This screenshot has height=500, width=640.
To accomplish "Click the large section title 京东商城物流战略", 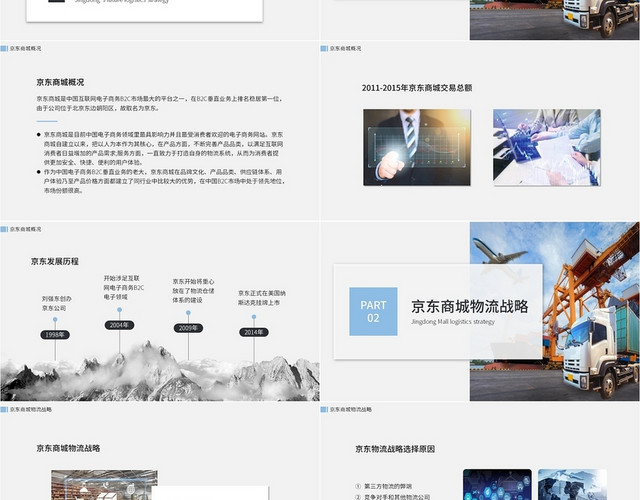I will 470,307.
